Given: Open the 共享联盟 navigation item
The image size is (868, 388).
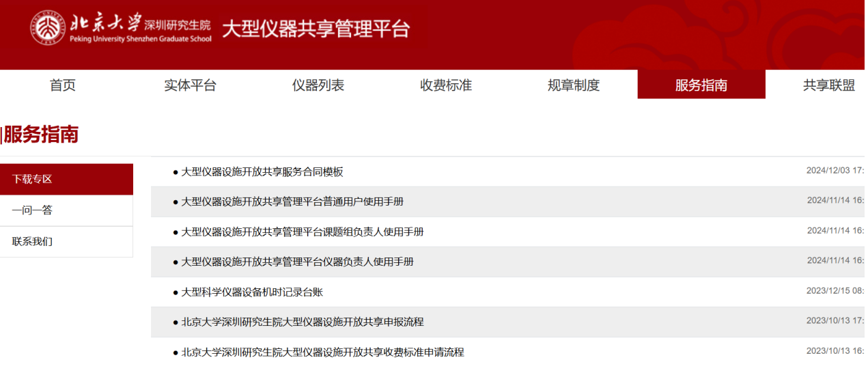Looking at the screenshot, I should tap(828, 85).
